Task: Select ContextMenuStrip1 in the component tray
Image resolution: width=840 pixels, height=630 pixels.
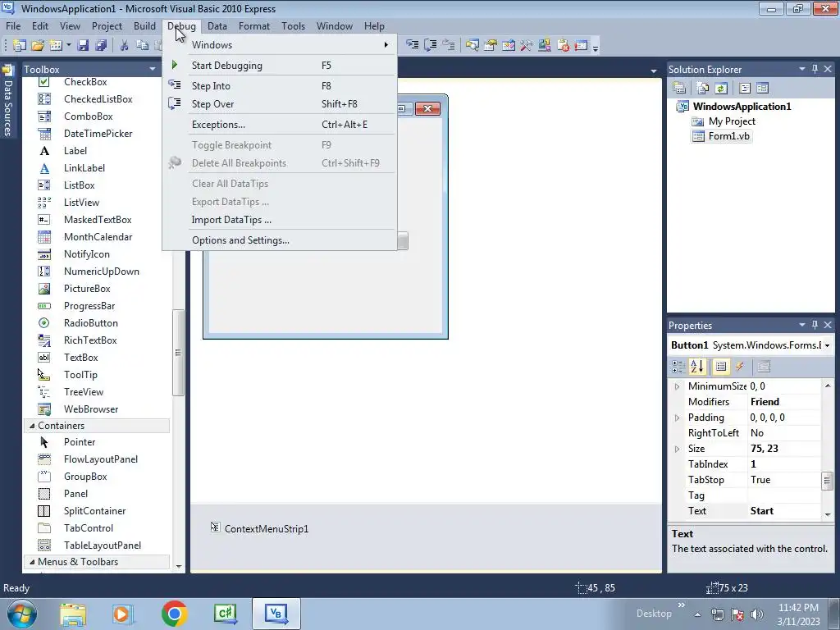Action: (x=260, y=529)
